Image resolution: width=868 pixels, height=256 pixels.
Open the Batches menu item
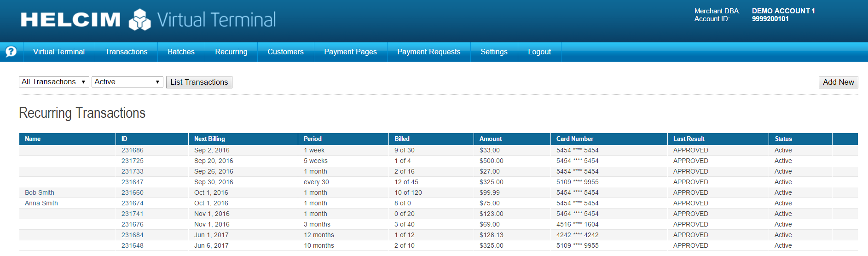(x=181, y=52)
